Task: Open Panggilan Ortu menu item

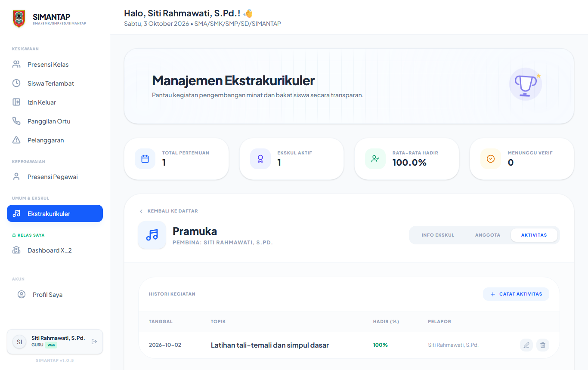Action: click(55, 121)
